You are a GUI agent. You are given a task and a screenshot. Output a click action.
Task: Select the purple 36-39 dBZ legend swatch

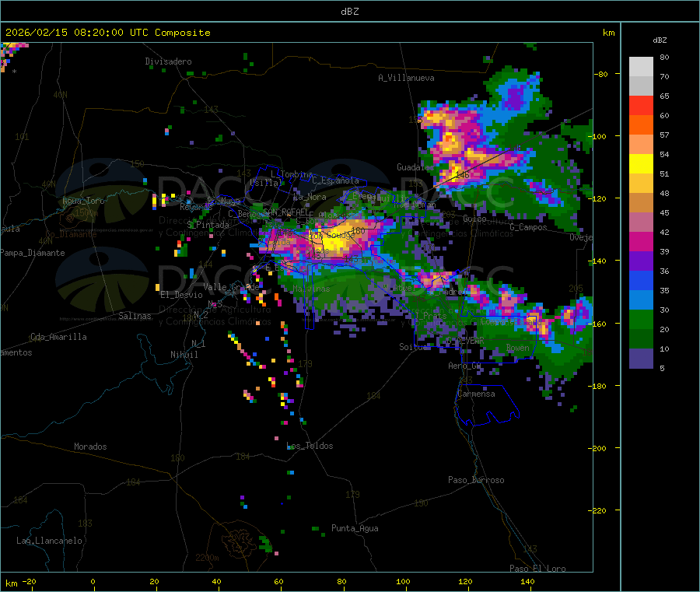[641, 261]
